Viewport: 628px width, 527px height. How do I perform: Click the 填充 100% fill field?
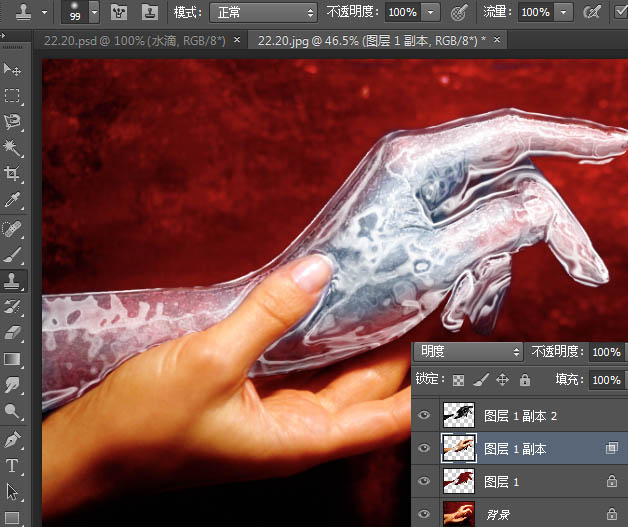[607, 380]
